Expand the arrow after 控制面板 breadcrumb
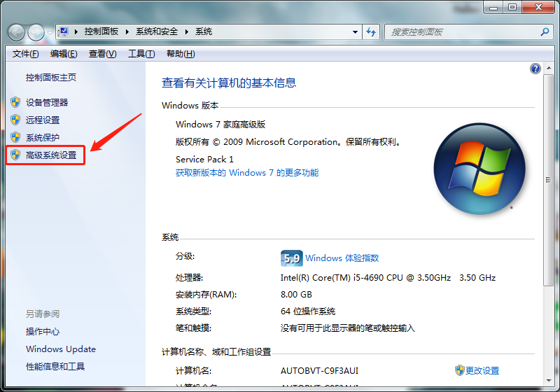 point(127,31)
